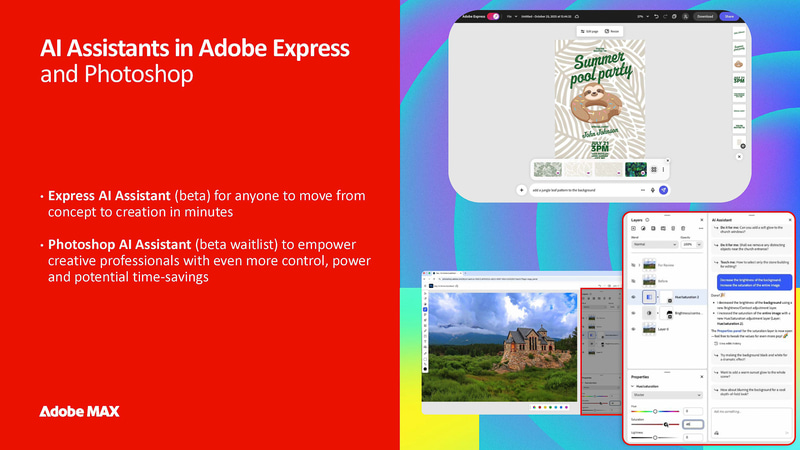The width and height of the screenshot is (800, 450).
Task: Click the add new layer icon in Layers
Action: coord(633,229)
